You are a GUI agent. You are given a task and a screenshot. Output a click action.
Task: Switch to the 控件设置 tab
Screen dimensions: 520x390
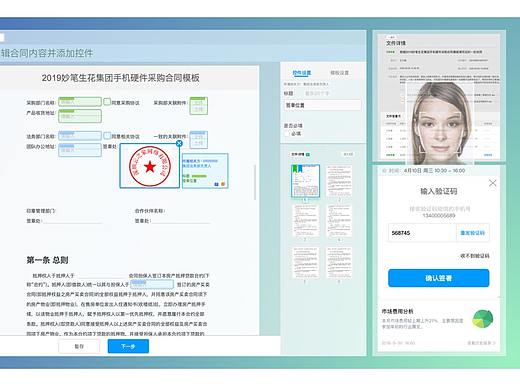(x=302, y=73)
